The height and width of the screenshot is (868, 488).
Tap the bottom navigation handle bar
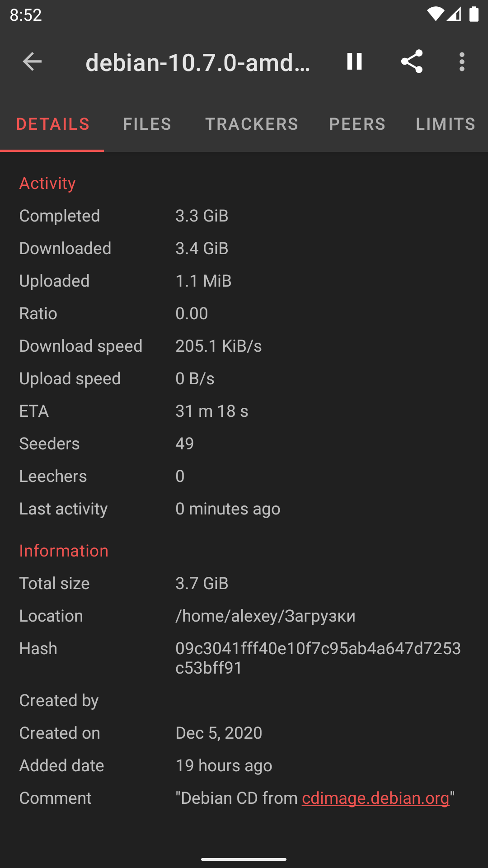(244, 859)
